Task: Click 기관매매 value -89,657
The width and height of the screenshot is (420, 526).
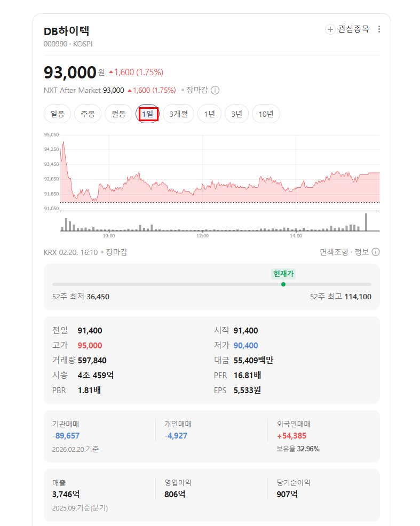Action: [x=66, y=436]
